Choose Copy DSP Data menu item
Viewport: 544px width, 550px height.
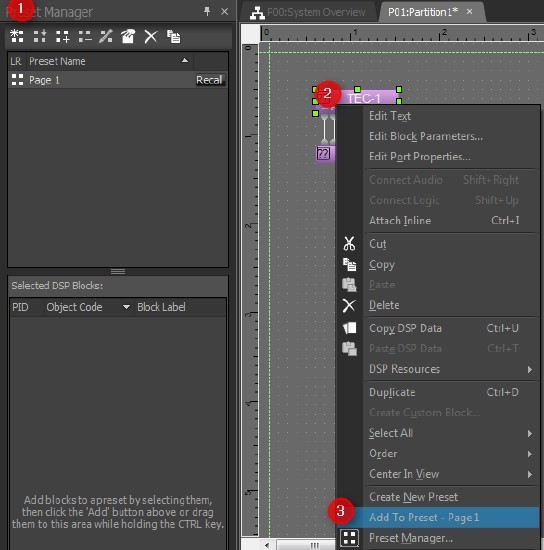438,328
